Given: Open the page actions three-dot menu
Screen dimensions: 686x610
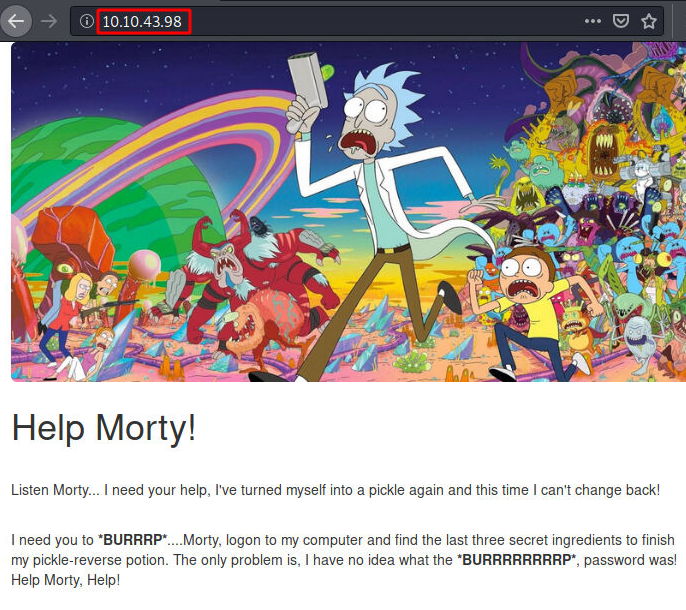Looking at the screenshot, I should tap(592, 21).
